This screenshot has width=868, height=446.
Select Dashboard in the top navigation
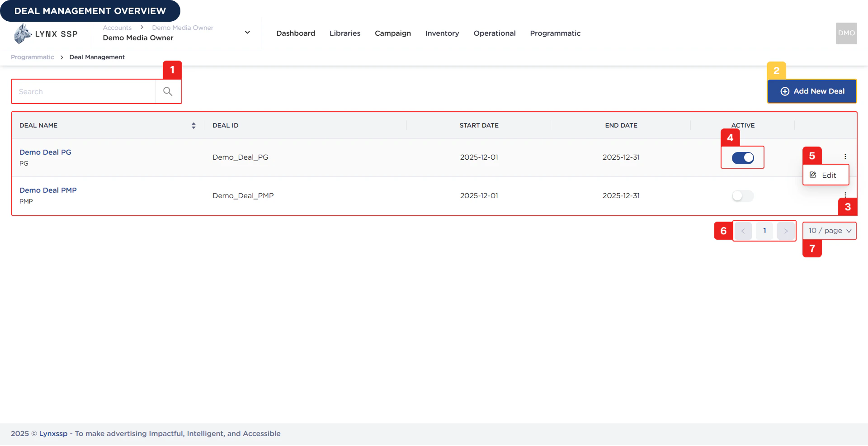coord(295,33)
